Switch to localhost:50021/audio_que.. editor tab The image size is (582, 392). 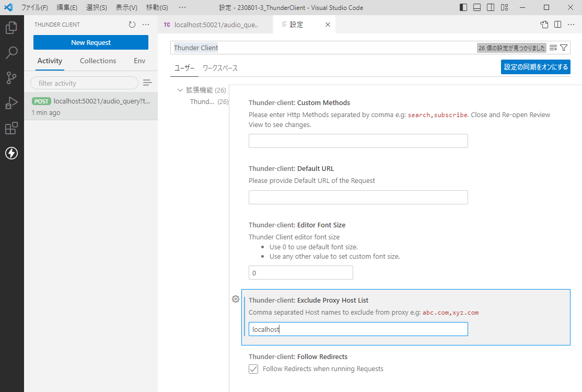[215, 25]
